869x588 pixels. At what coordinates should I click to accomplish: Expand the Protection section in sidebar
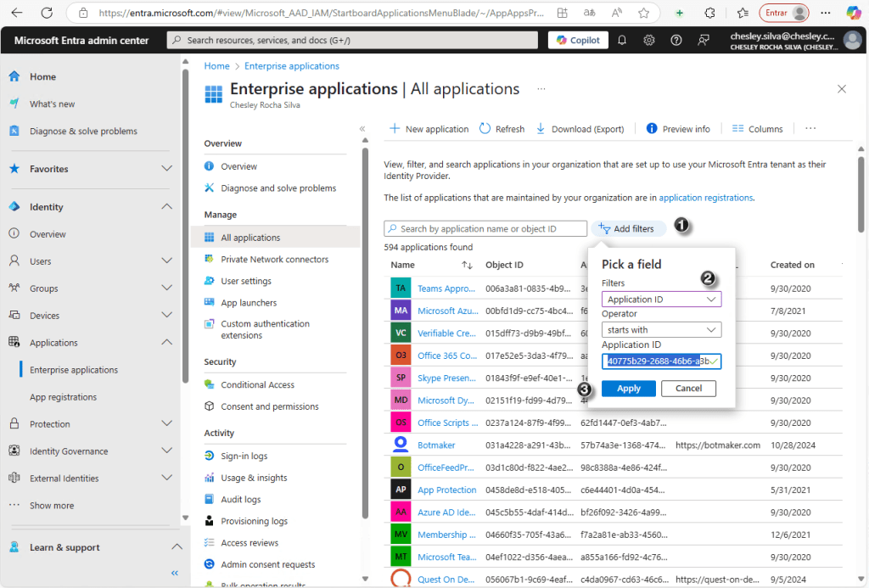pos(166,424)
